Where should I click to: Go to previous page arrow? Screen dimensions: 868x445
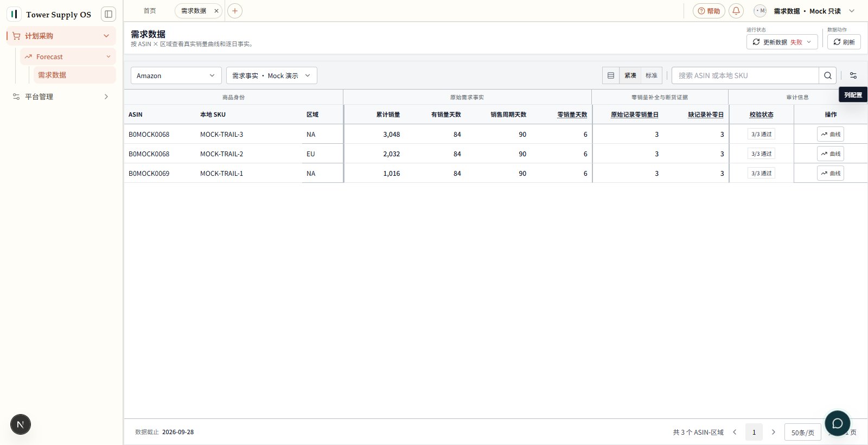tap(735, 432)
